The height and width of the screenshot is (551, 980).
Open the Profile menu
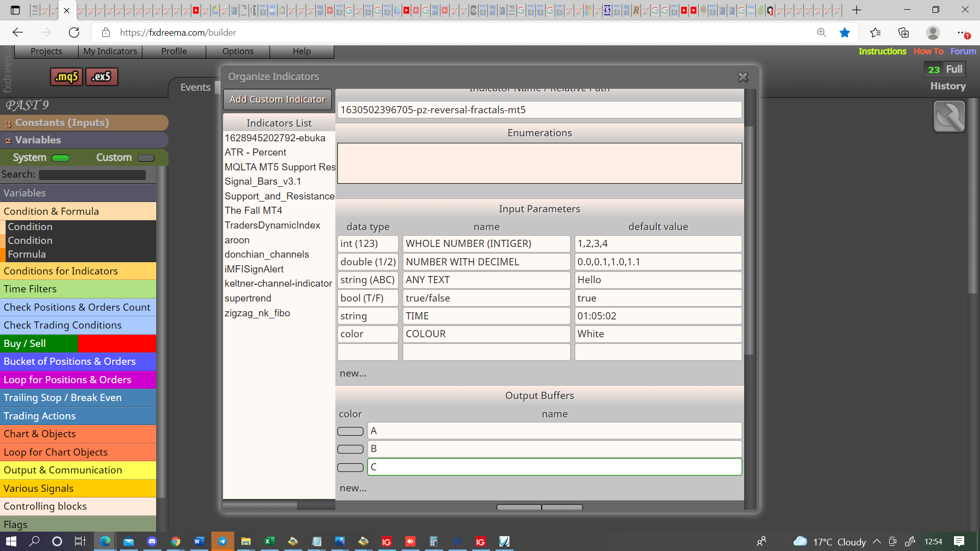(174, 51)
